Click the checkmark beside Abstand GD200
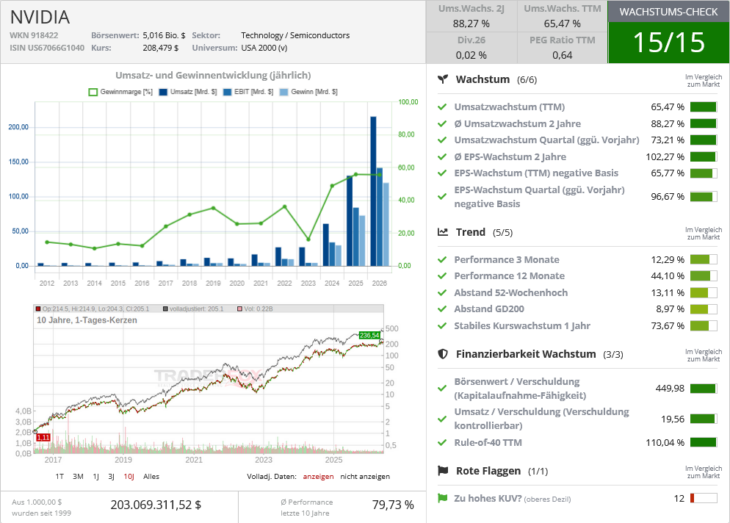This screenshot has width=730, height=523. point(442,309)
